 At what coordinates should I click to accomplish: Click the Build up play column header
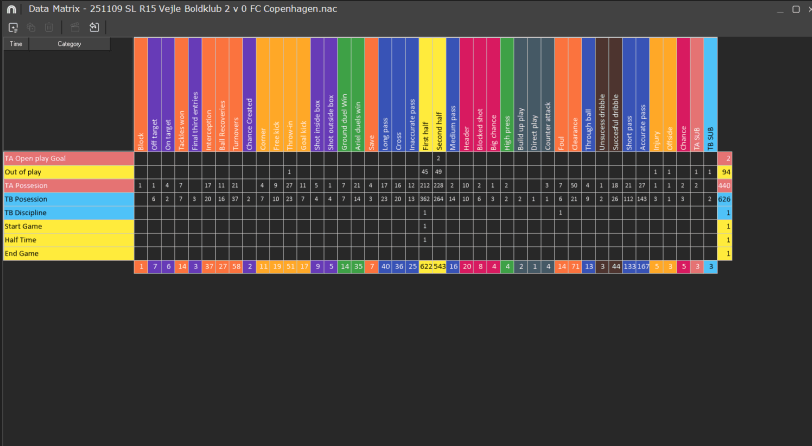point(520,94)
